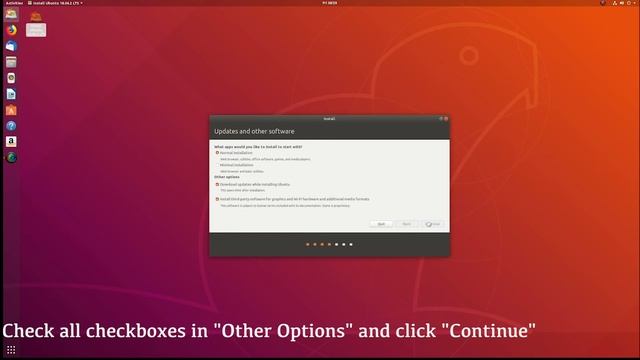
Task: Click the Continue button
Action: click(433, 224)
